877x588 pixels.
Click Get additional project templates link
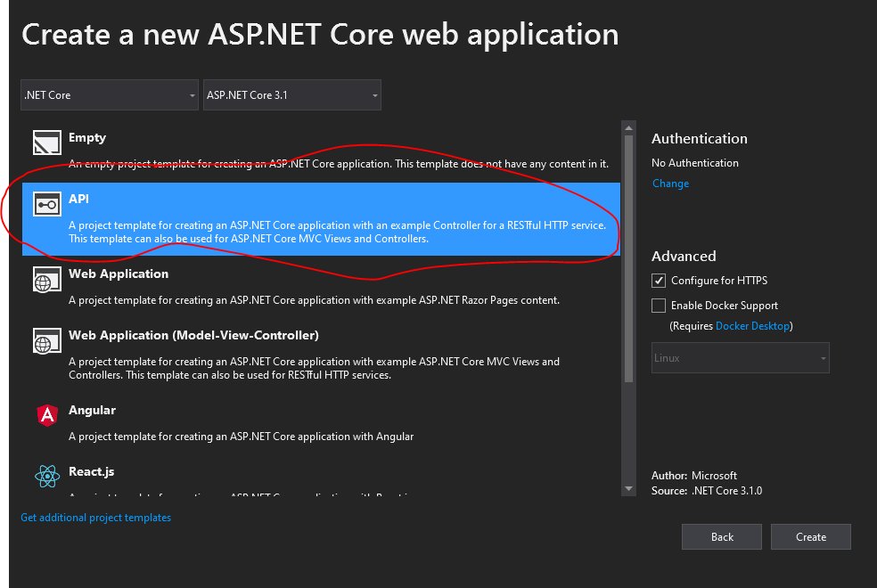pos(95,518)
